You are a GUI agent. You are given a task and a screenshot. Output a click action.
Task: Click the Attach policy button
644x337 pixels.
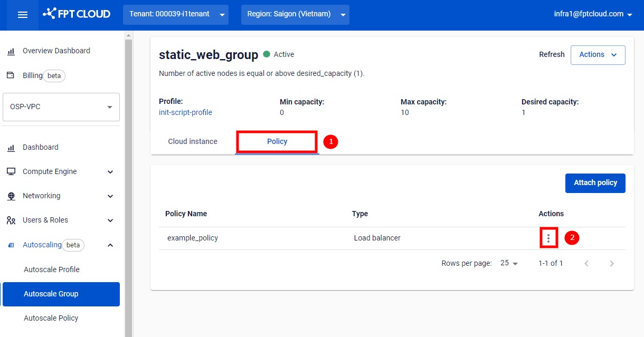tap(595, 183)
